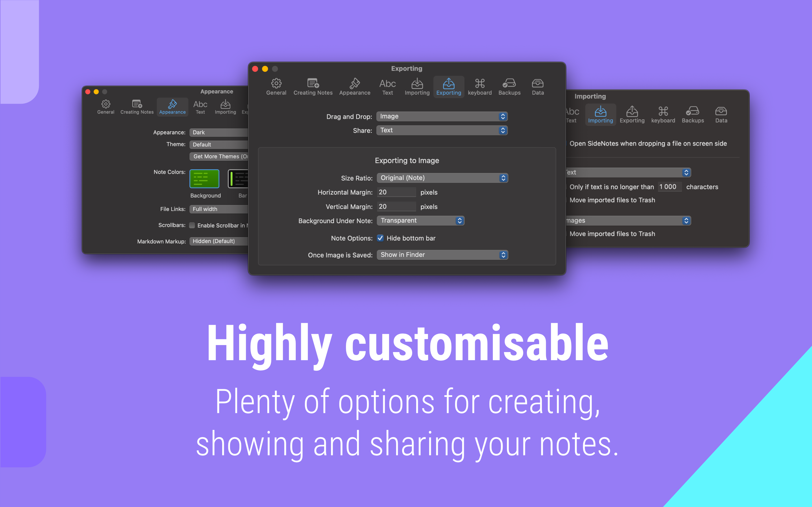
Task: Enable Scrollbar checkbox in Appearance window
Action: tap(192, 225)
